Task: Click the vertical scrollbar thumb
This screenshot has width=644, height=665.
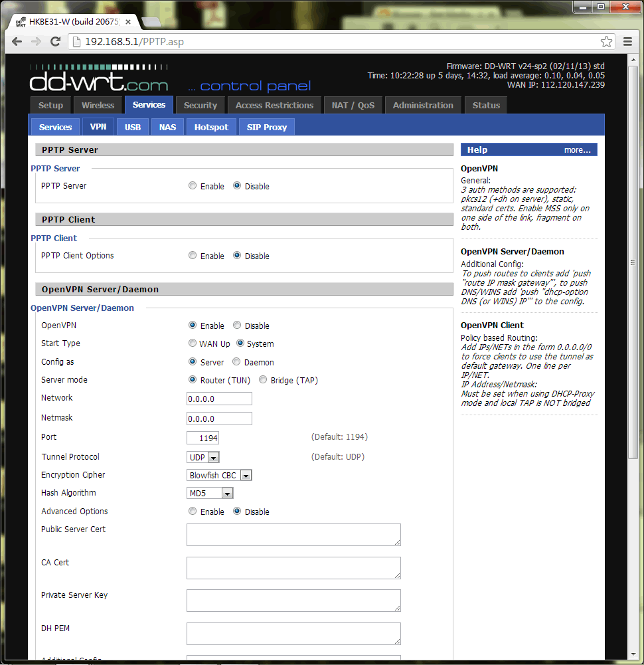Action: click(x=633, y=262)
